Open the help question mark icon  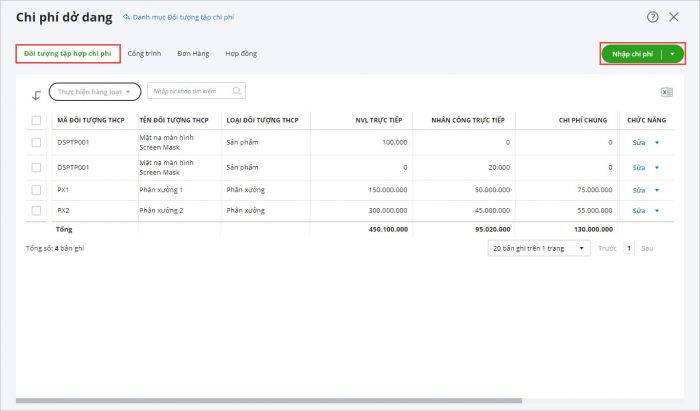click(653, 17)
